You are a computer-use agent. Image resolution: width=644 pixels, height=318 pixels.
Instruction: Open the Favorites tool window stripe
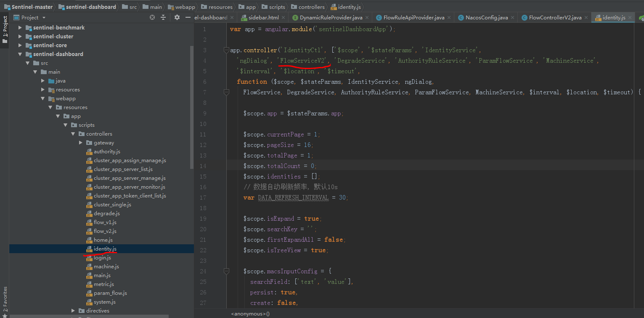pyautogui.click(x=5, y=299)
